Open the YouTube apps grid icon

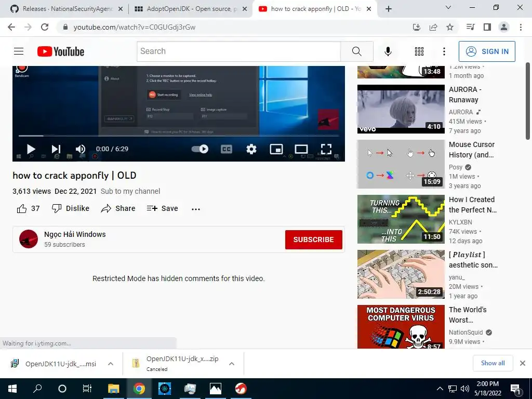(x=419, y=51)
